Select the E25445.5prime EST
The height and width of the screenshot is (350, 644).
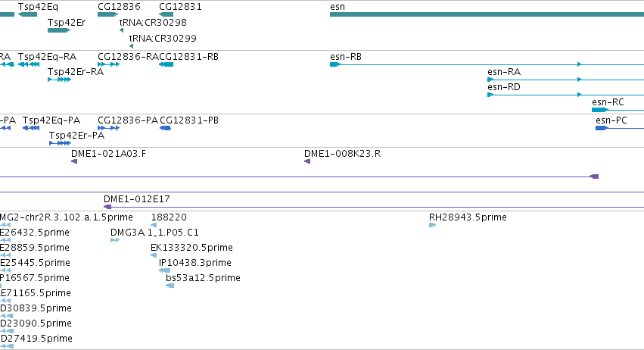(5, 270)
